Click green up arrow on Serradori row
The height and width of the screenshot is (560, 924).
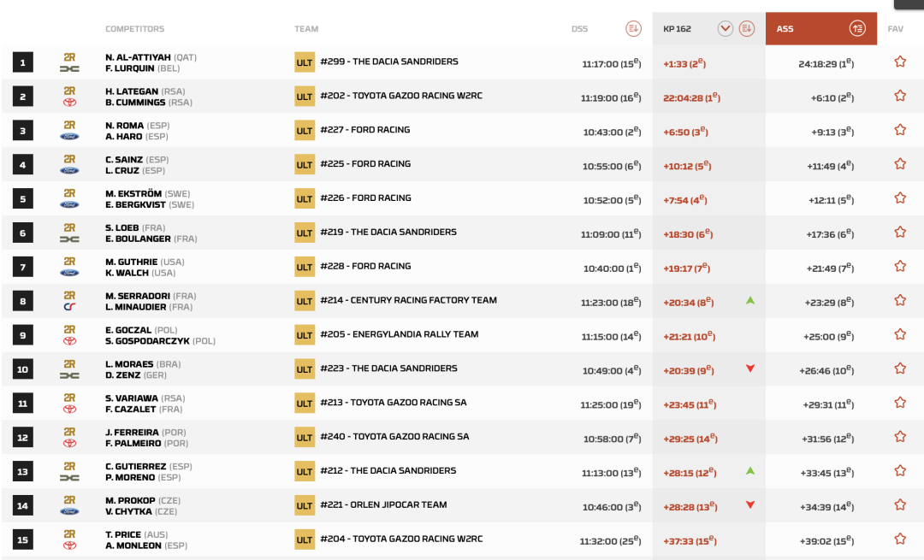click(750, 300)
